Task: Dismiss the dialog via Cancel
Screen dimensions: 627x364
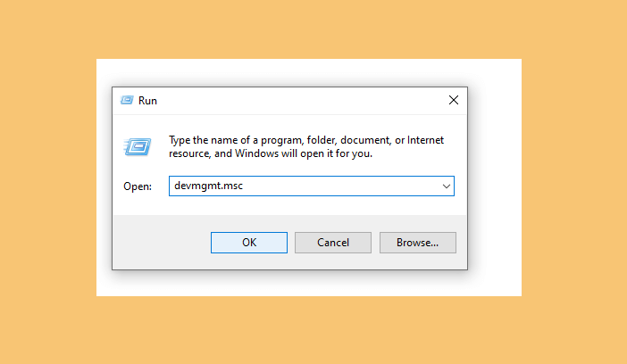Action: pyautogui.click(x=333, y=243)
